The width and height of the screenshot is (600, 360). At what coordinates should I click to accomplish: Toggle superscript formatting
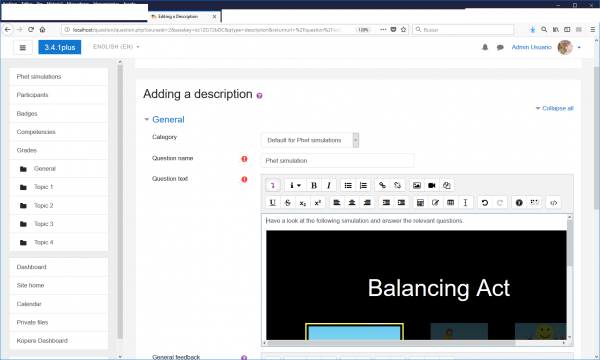[x=318, y=203]
